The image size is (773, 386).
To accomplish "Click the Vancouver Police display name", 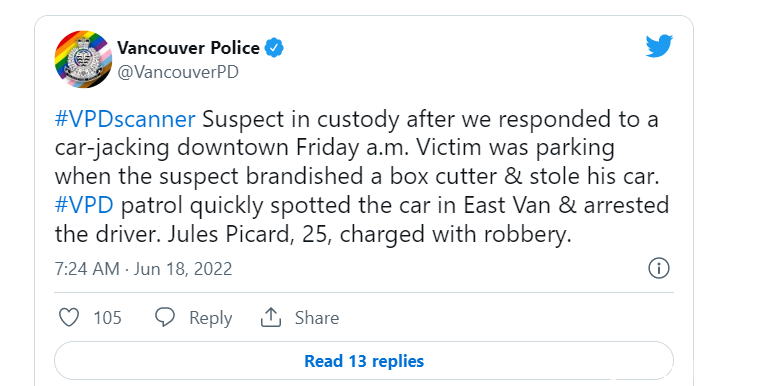I will pyautogui.click(x=188, y=48).
